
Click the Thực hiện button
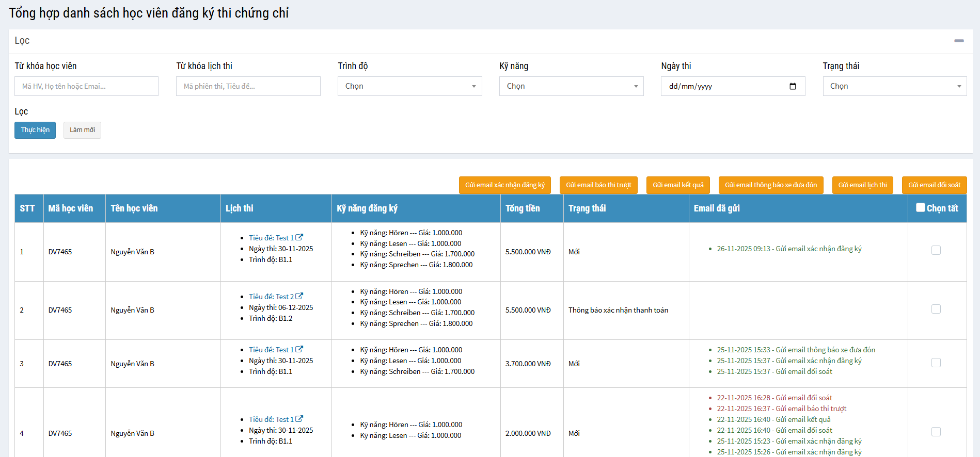click(x=35, y=130)
